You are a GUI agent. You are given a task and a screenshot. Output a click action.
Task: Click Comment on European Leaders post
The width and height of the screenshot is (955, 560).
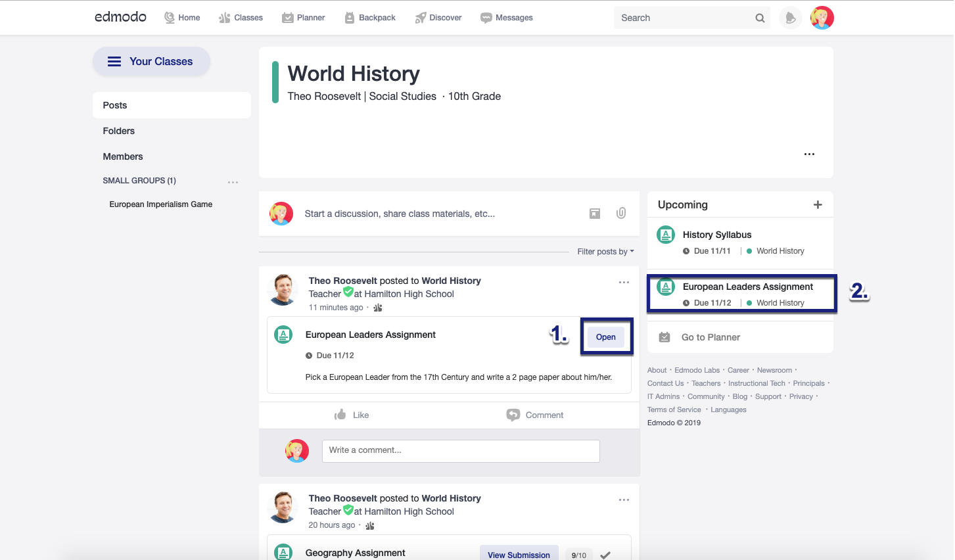[535, 415]
